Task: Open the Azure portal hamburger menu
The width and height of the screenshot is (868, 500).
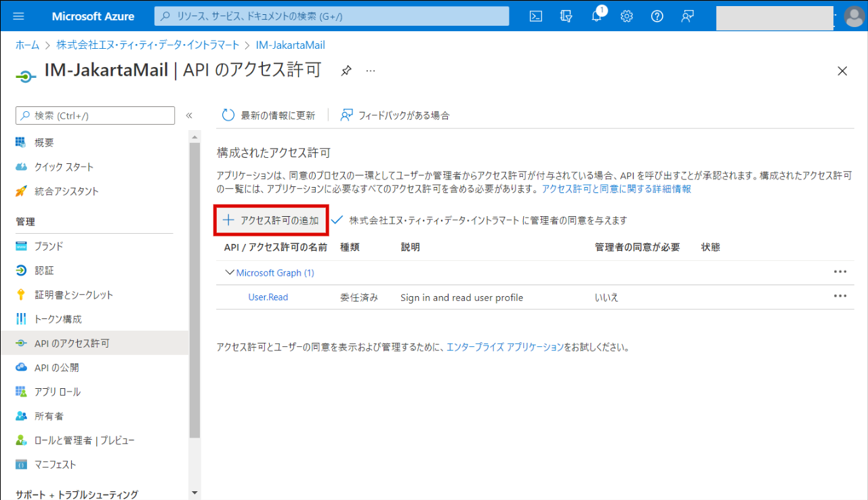Action: coord(18,16)
